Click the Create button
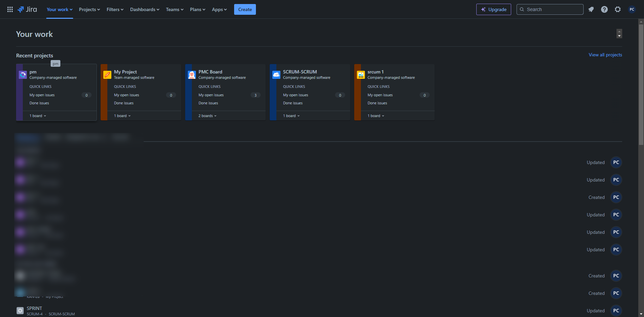This screenshot has height=317, width=644. pyautogui.click(x=245, y=9)
